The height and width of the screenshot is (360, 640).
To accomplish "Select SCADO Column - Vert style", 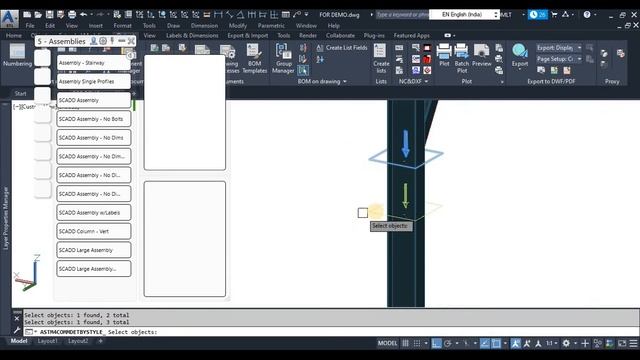I will (x=93, y=231).
